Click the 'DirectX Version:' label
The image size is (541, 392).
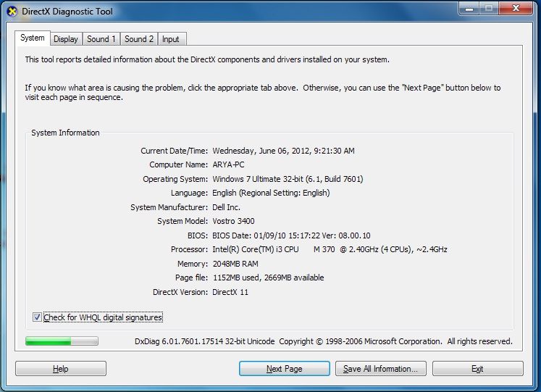180,292
